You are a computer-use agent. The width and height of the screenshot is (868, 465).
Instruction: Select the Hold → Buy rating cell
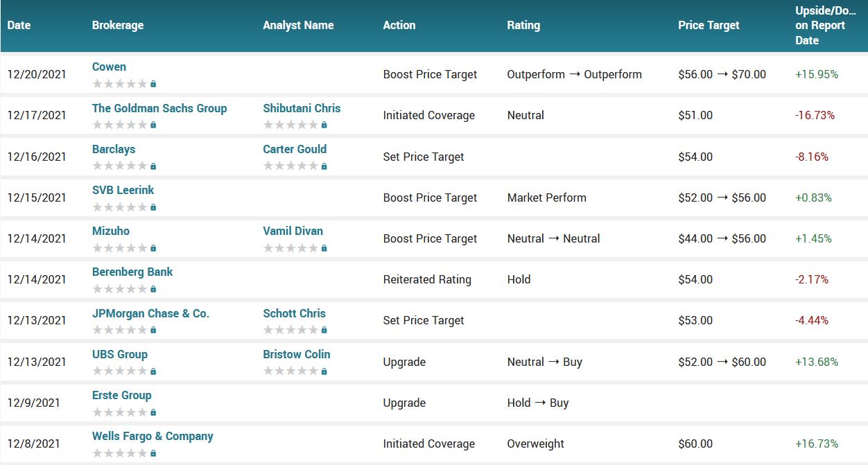tap(538, 403)
